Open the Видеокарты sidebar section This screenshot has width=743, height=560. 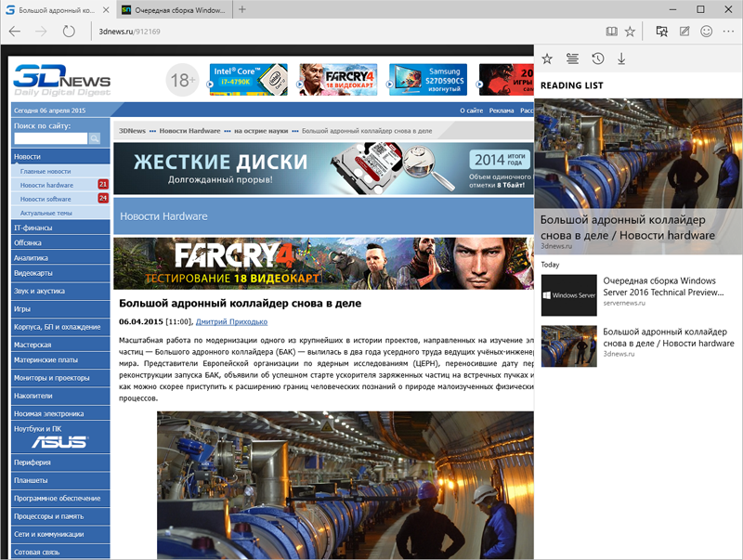click(33, 273)
